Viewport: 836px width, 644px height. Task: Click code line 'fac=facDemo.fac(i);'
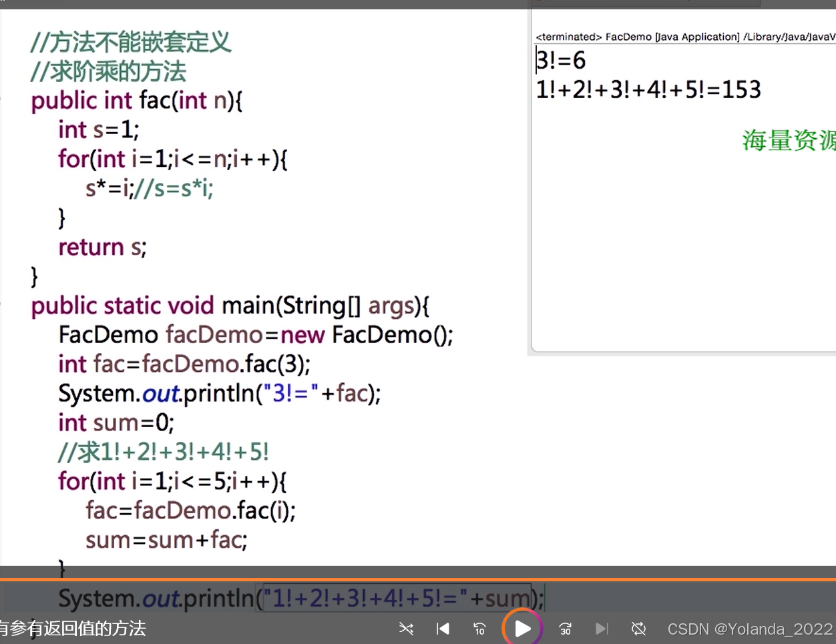tap(191, 511)
